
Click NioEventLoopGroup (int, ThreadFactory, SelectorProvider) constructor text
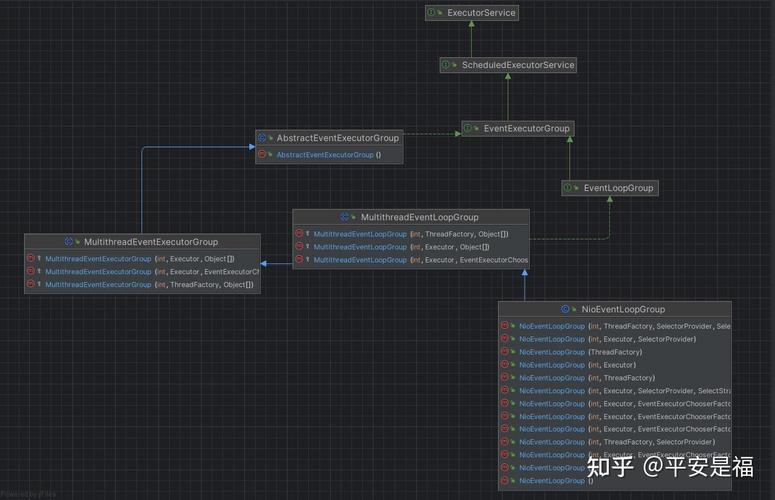617,442
